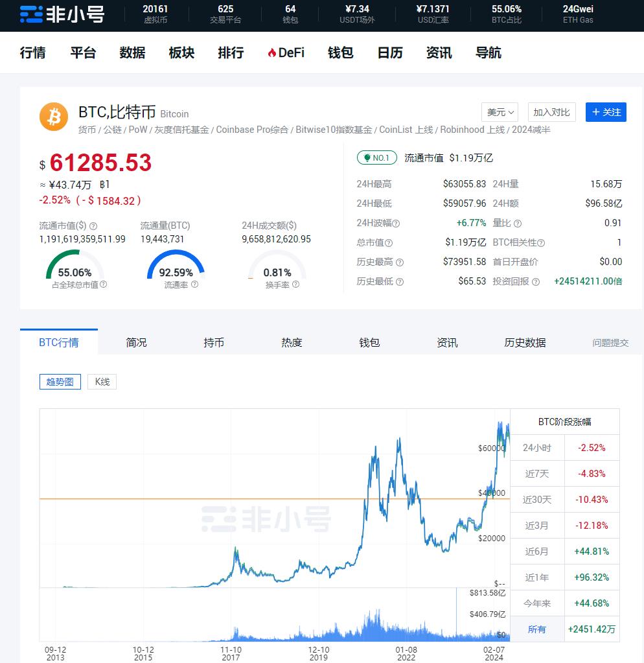644x663 pixels.
Task: Click help icon next to 投资回报
Action: click(x=536, y=282)
